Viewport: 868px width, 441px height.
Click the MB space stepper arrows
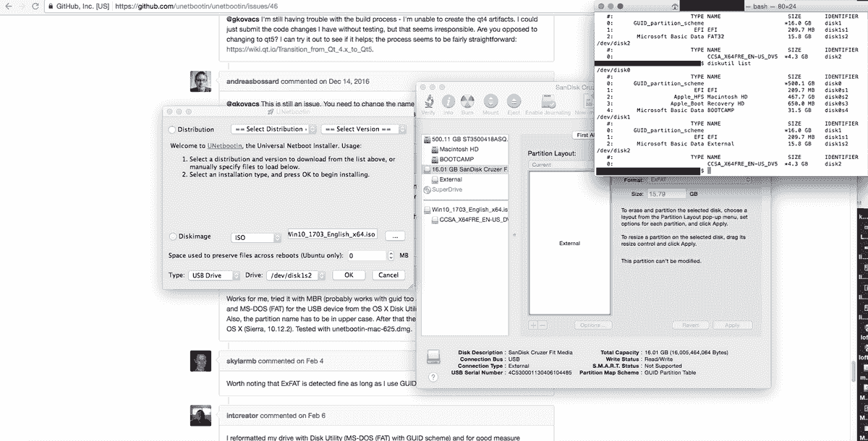point(391,255)
